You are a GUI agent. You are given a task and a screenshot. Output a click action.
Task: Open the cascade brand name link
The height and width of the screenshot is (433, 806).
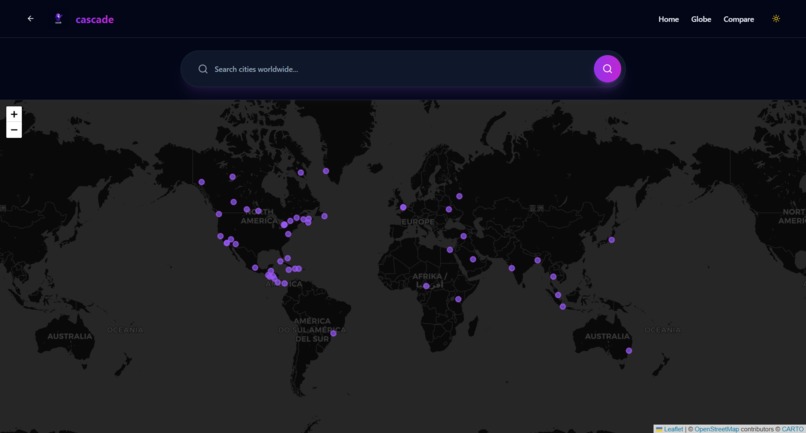click(95, 20)
